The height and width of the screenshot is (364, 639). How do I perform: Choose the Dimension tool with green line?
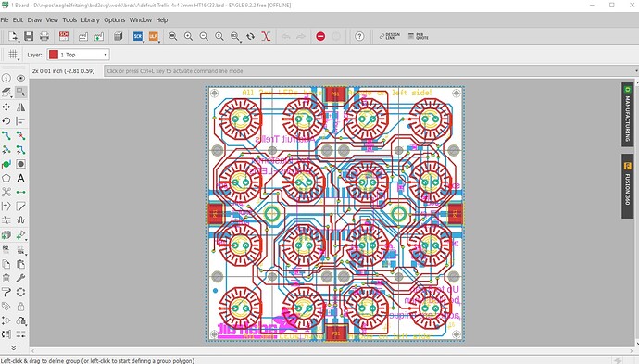[x=20, y=192]
